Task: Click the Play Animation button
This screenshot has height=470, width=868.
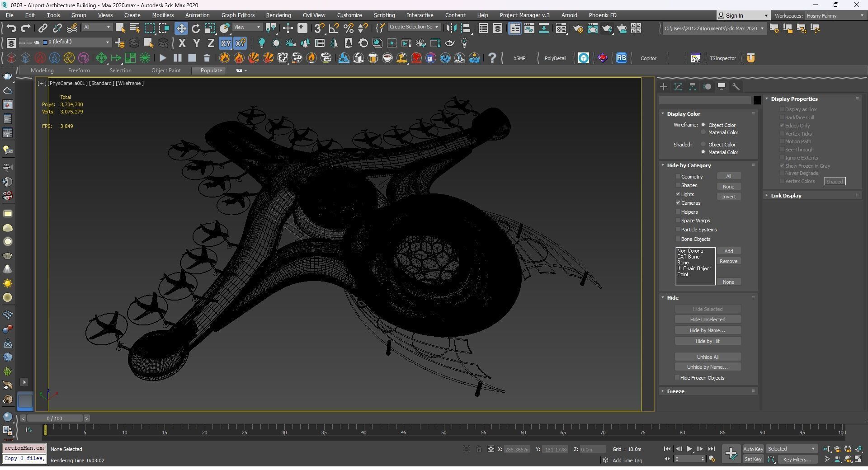Action: pyautogui.click(x=689, y=449)
